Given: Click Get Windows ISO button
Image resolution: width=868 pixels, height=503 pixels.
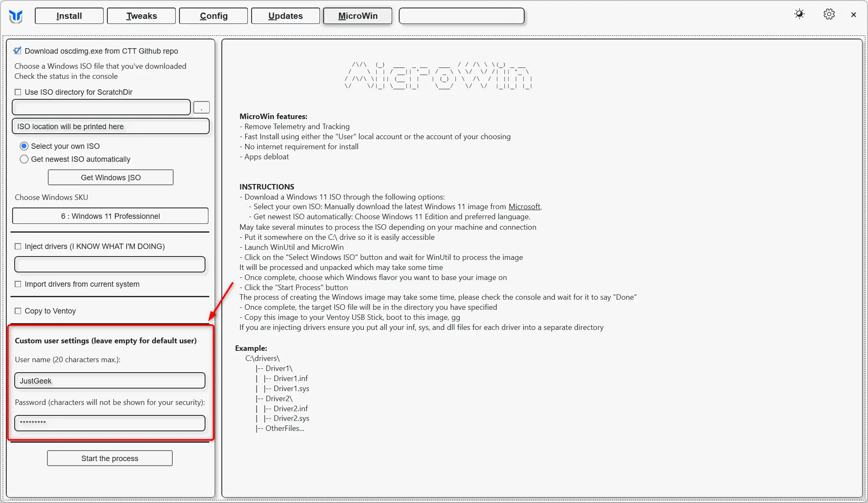Looking at the screenshot, I should pyautogui.click(x=110, y=177).
